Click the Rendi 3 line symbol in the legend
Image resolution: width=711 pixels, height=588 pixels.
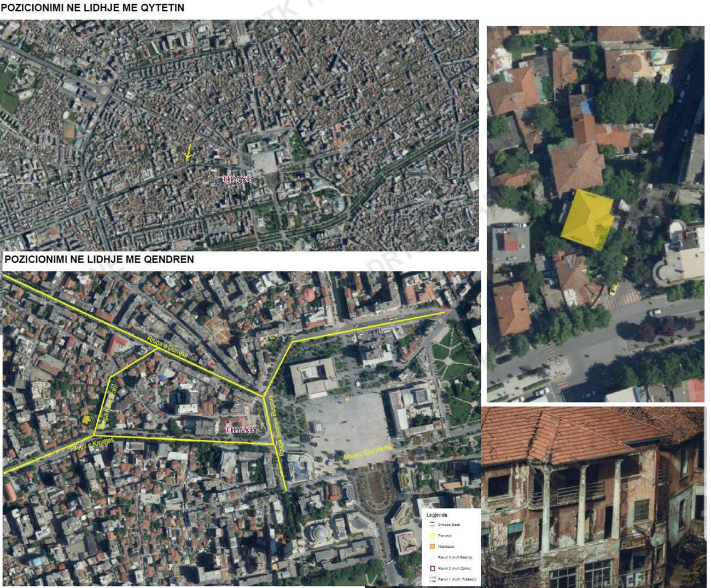(432, 557)
